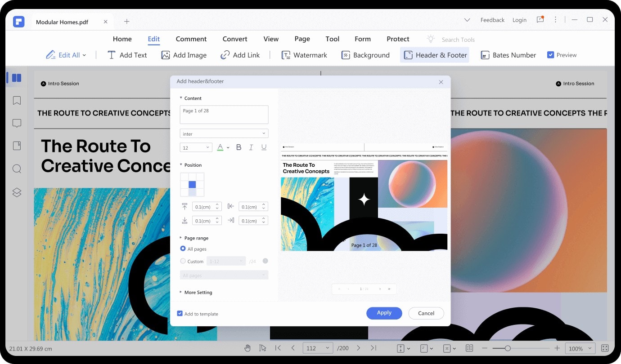Open the comments panel in sidebar
Image resolution: width=621 pixels, height=364 pixels.
pos(17,123)
